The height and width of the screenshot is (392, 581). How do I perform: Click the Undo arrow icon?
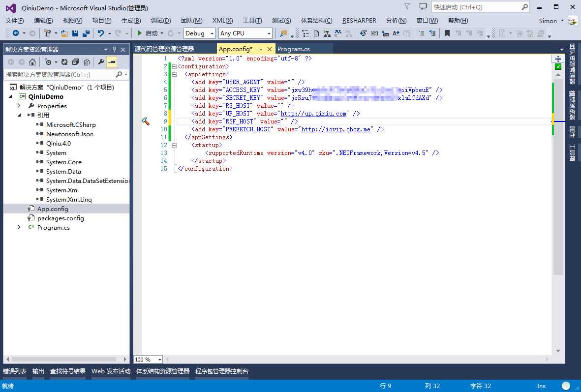click(x=100, y=33)
